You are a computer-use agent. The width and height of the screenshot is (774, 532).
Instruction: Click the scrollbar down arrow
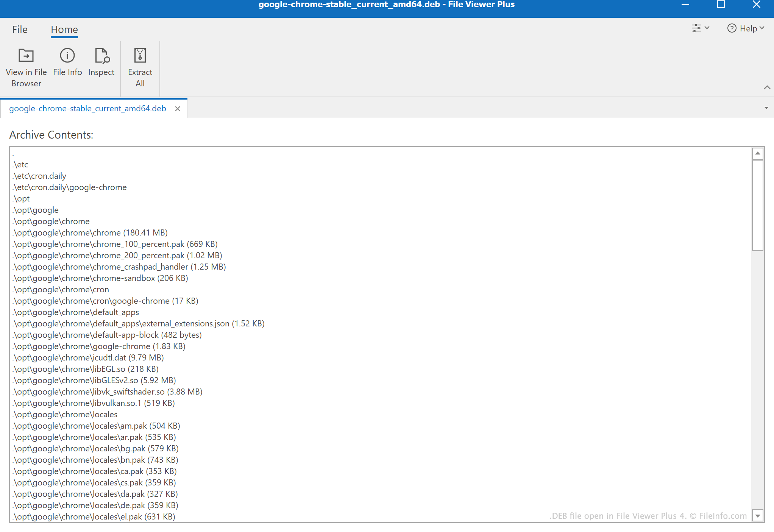click(757, 516)
